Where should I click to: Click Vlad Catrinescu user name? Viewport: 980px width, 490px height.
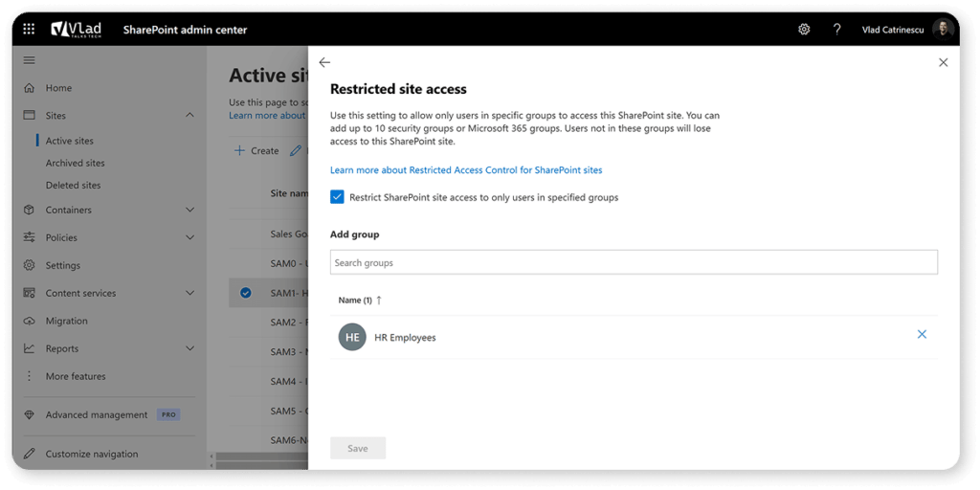tap(893, 30)
